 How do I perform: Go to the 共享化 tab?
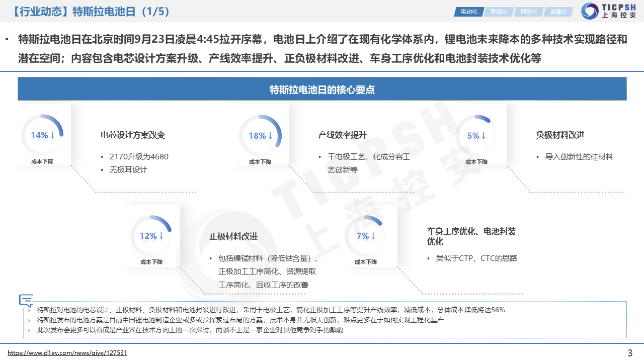(x=558, y=12)
